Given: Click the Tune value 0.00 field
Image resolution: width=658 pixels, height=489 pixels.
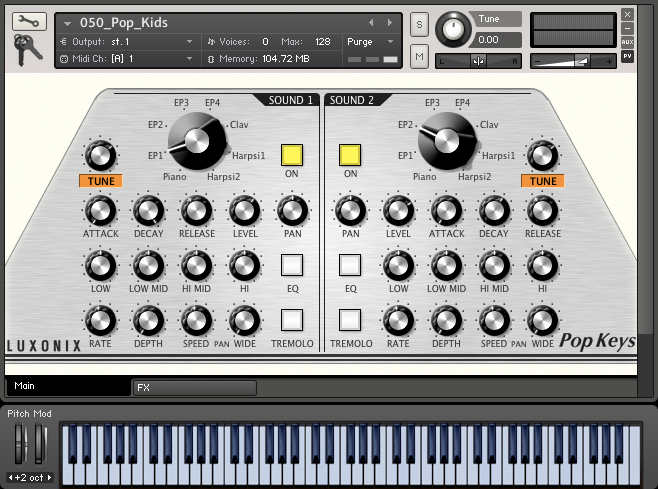Looking at the screenshot, I should 497,40.
